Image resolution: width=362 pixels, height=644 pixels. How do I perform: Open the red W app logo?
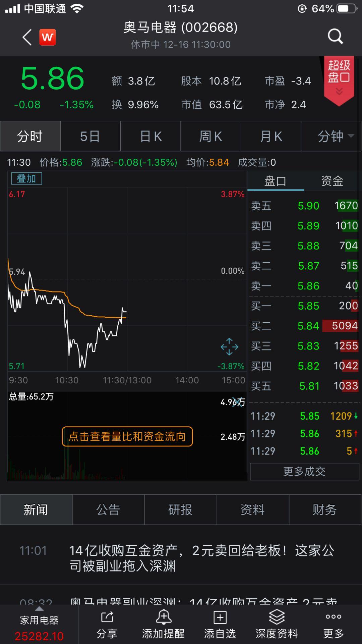coord(48,37)
